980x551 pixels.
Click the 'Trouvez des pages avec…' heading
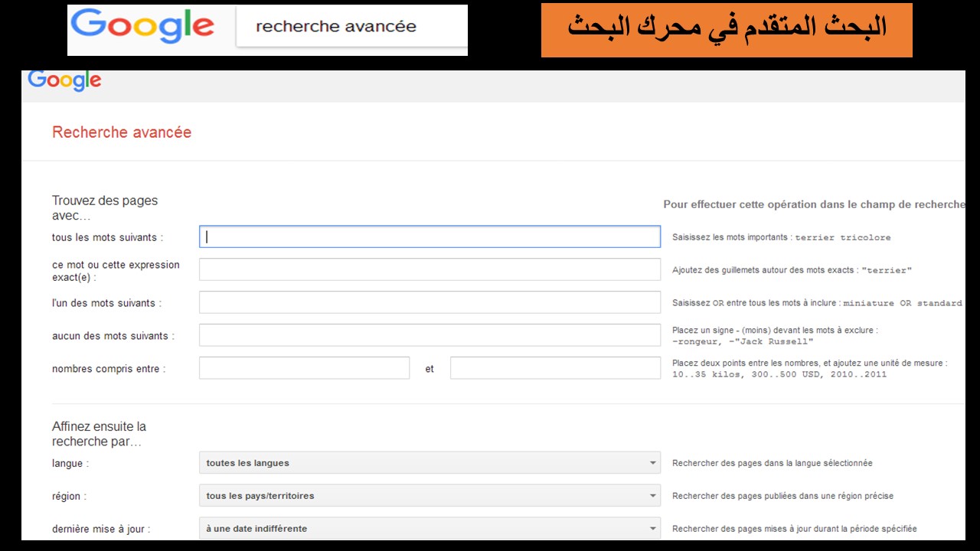[x=105, y=208]
